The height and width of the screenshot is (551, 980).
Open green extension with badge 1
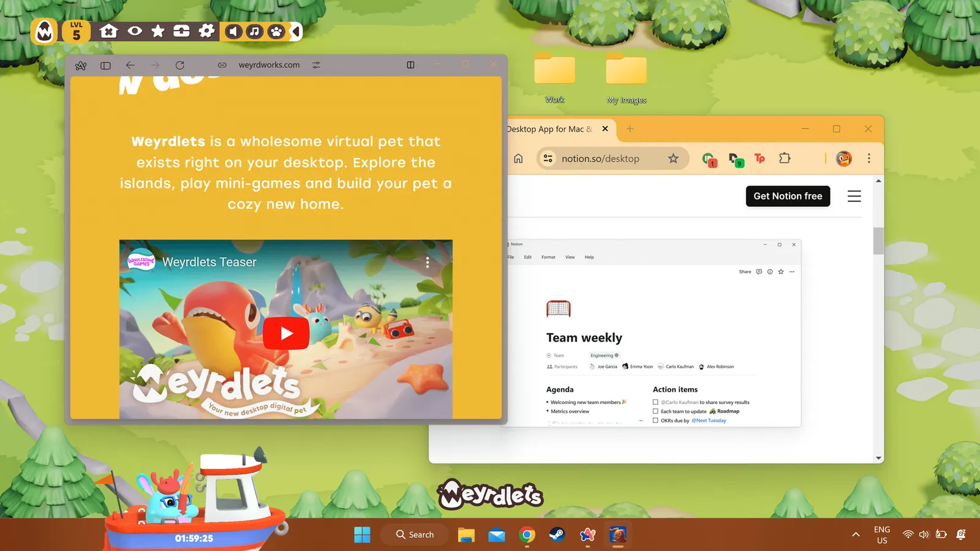[709, 159]
